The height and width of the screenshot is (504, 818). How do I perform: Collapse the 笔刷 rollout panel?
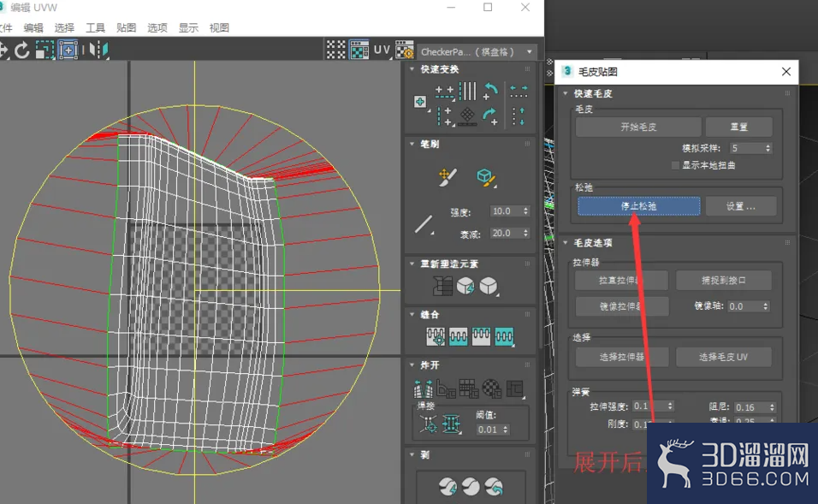[x=412, y=144]
